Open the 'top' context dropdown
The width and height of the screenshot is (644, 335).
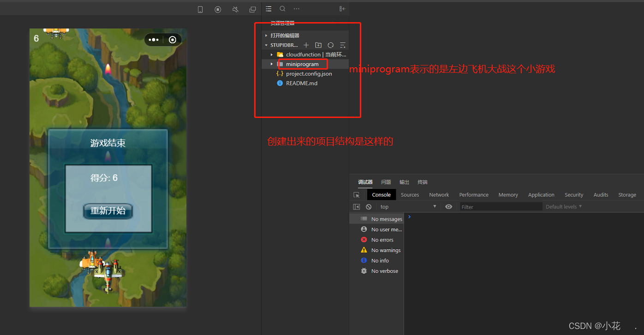(408, 207)
